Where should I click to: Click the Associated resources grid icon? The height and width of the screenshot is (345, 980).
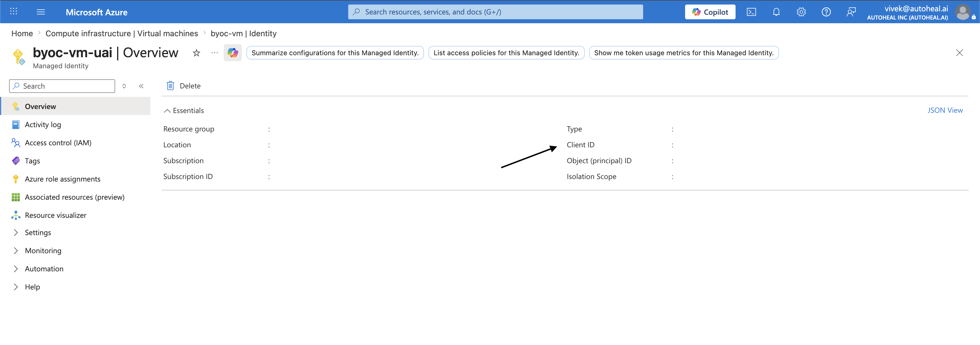(x=16, y=197)
